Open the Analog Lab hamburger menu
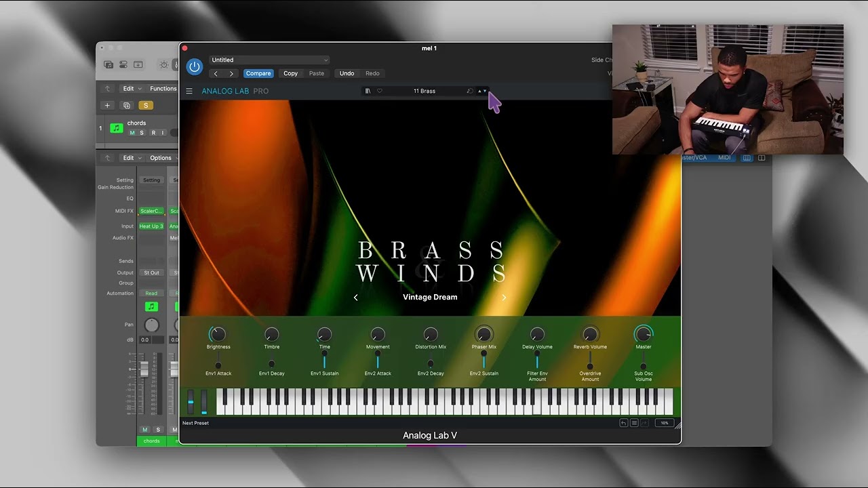The height and width of the screenshot is (488, 868). pyautogui.click(x=189, y=91)
